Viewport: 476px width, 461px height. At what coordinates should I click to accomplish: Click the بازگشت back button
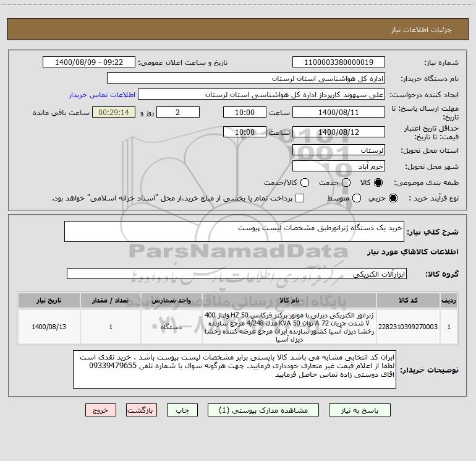pos(142,410)
